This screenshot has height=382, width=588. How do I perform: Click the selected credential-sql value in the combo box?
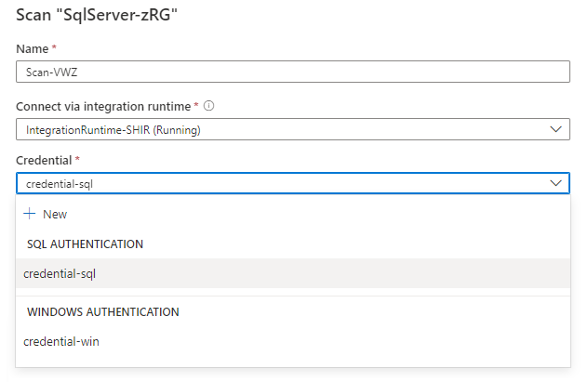60,183
